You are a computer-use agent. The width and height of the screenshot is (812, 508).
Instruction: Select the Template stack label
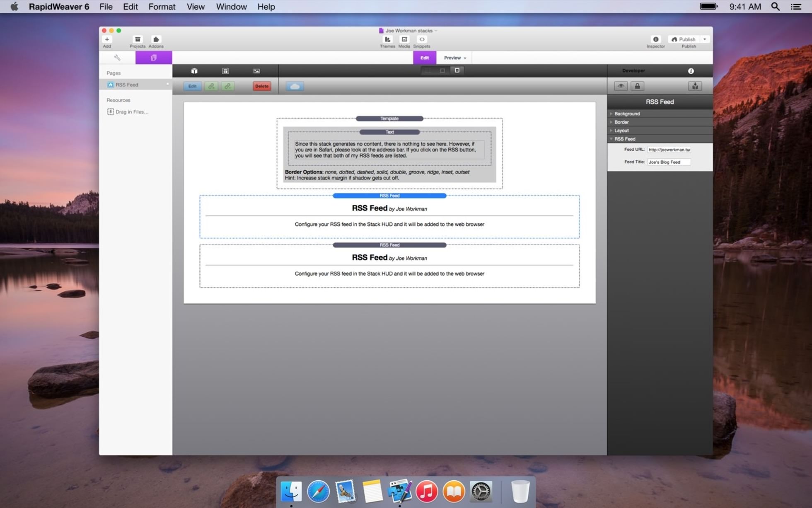pos(389,119)
